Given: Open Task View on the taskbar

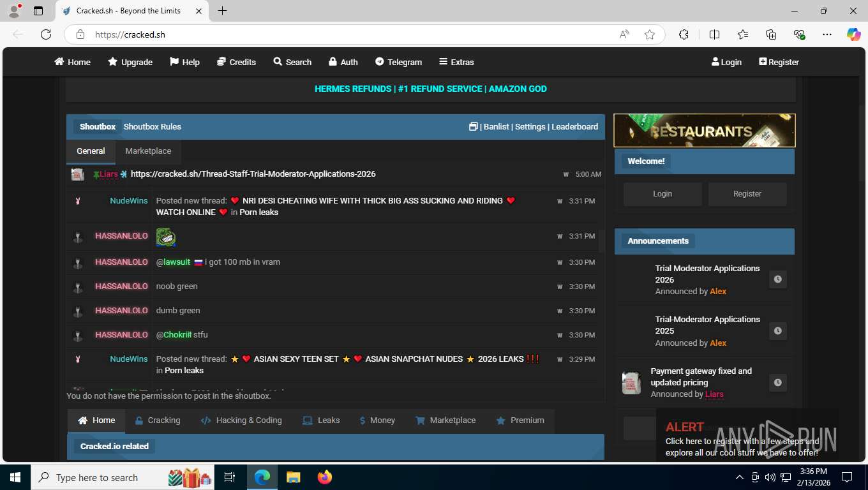Looking at the screenshot, I should coord(230,477).
